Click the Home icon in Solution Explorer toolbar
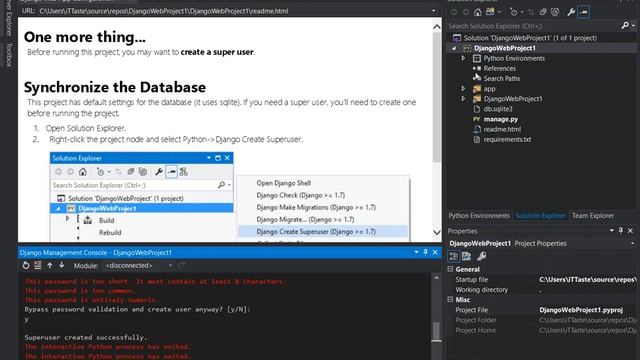640x360 pixels. click(x=478, y=12)
